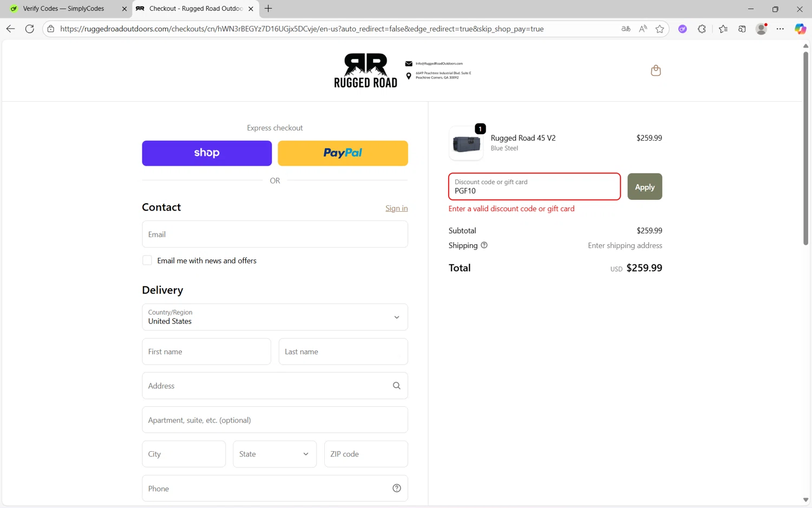The image size is (812, 508).
Task: Add page to favorites star
Action: pos(659,29)
